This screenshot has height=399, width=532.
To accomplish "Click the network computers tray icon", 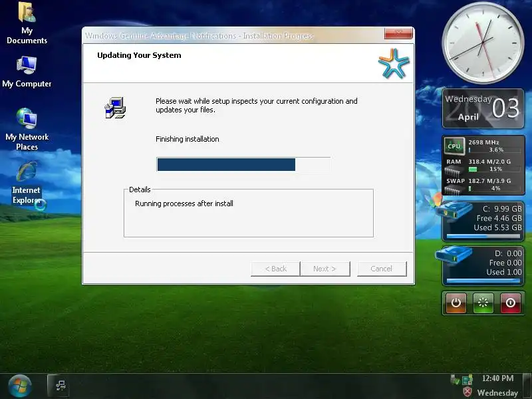I will (x=467, y=379).
